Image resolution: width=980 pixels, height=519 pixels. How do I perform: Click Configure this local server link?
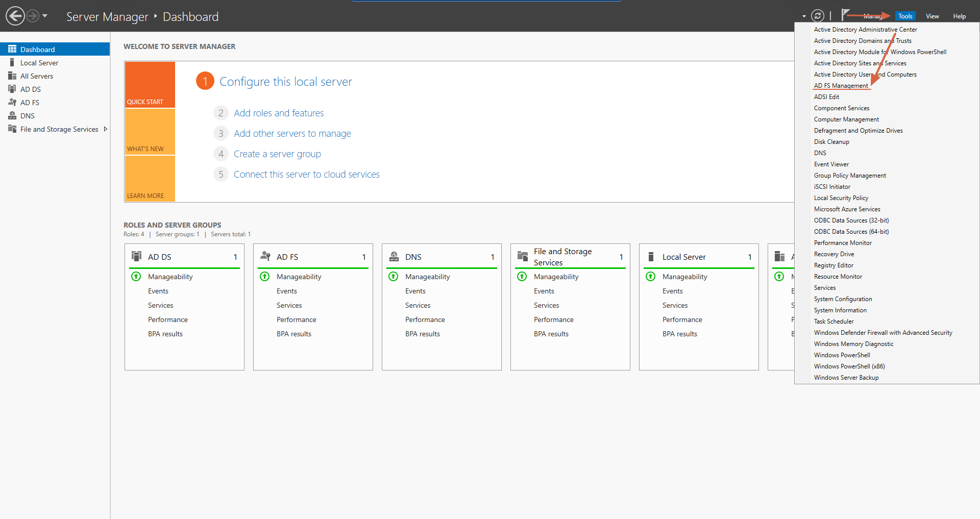(x=286, y=82)
